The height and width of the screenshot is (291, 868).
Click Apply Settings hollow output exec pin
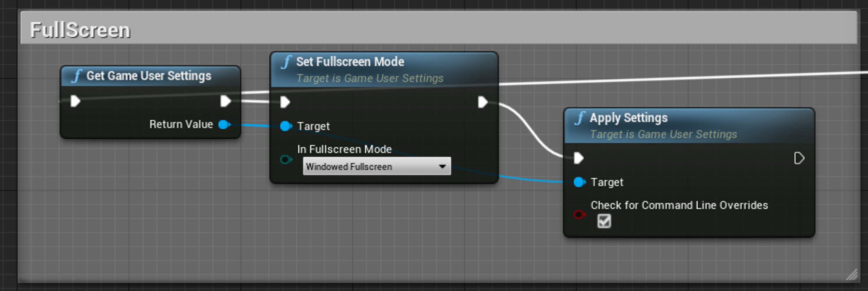pyautogui.click(x=799, y=158)
